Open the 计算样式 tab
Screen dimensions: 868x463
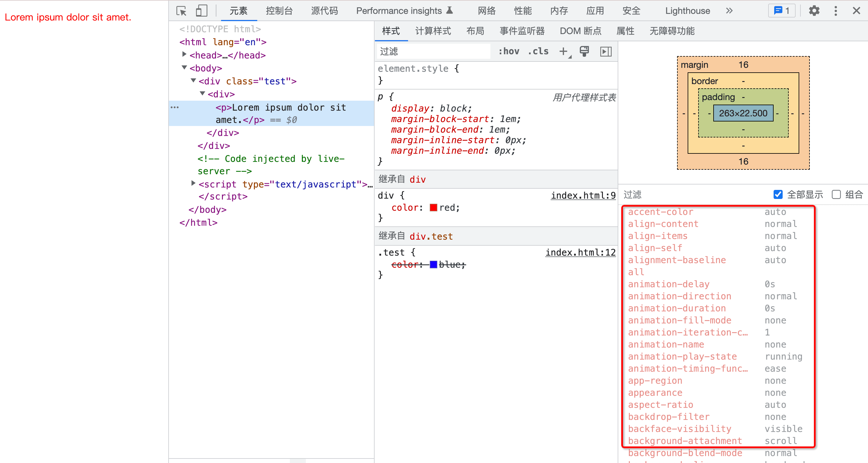coord(433,31)
